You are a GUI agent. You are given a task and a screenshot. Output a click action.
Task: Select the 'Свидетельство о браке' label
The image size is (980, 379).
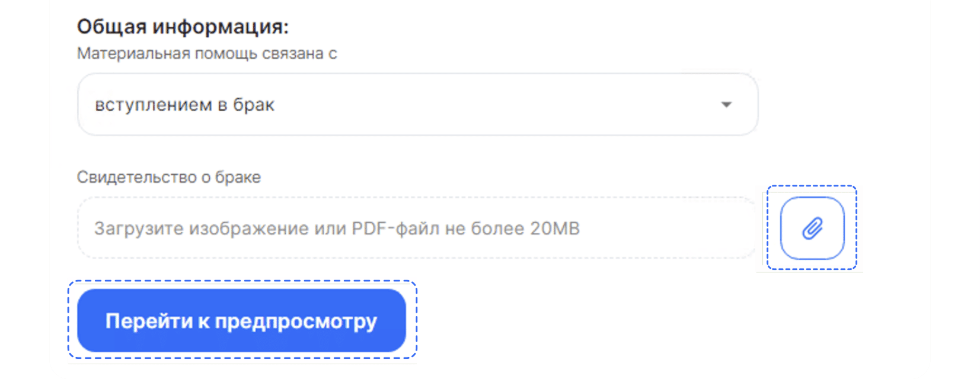click(169, 177)
